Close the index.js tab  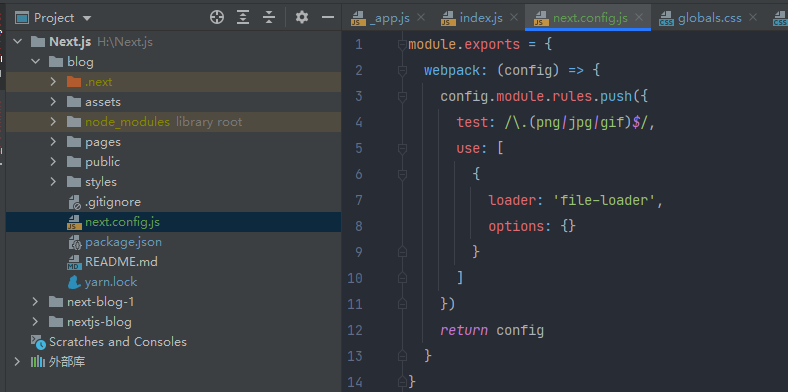514,18
